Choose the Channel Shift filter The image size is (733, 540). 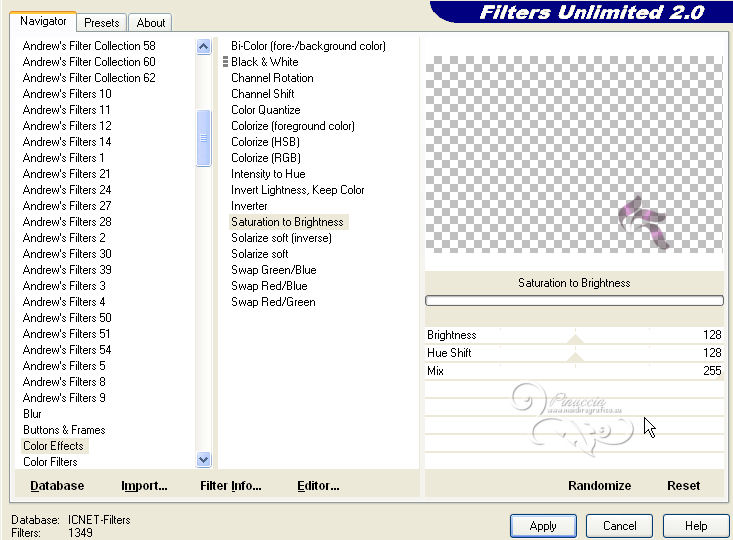[263, 94]
